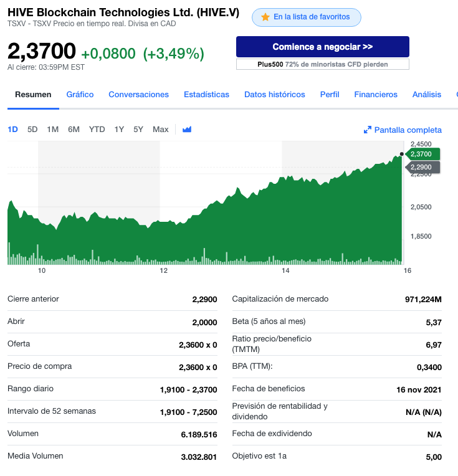
Task: Click 52-week range 1,9100 - 7,2500
Action: click(x=189, y=412)
